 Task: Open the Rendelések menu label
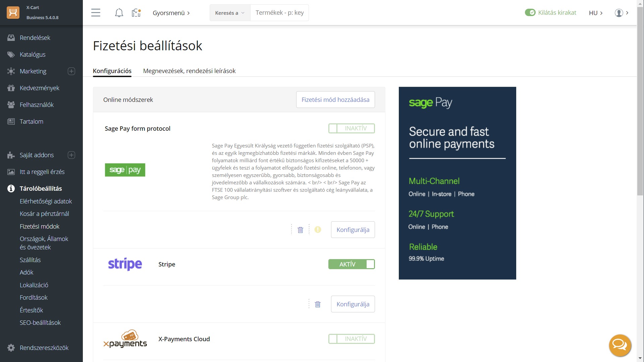pos(35,38)
